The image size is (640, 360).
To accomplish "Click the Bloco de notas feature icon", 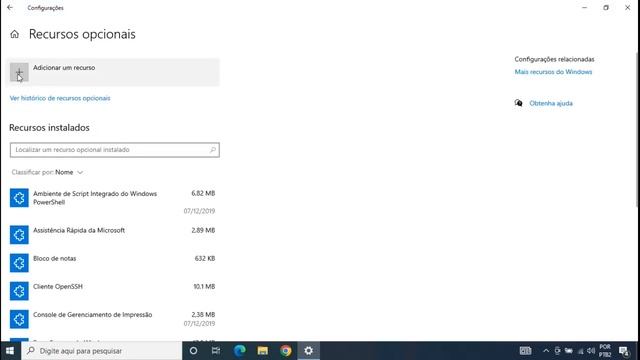I will [19, 263].
